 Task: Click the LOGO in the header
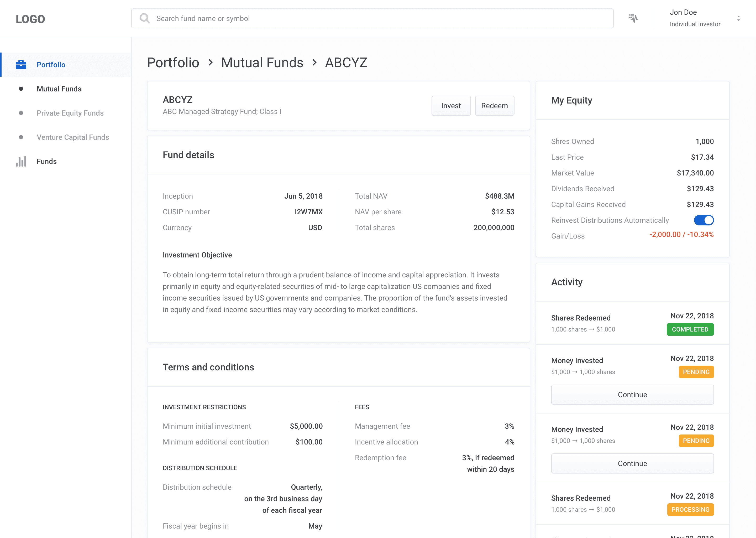(x=30, y=19)
